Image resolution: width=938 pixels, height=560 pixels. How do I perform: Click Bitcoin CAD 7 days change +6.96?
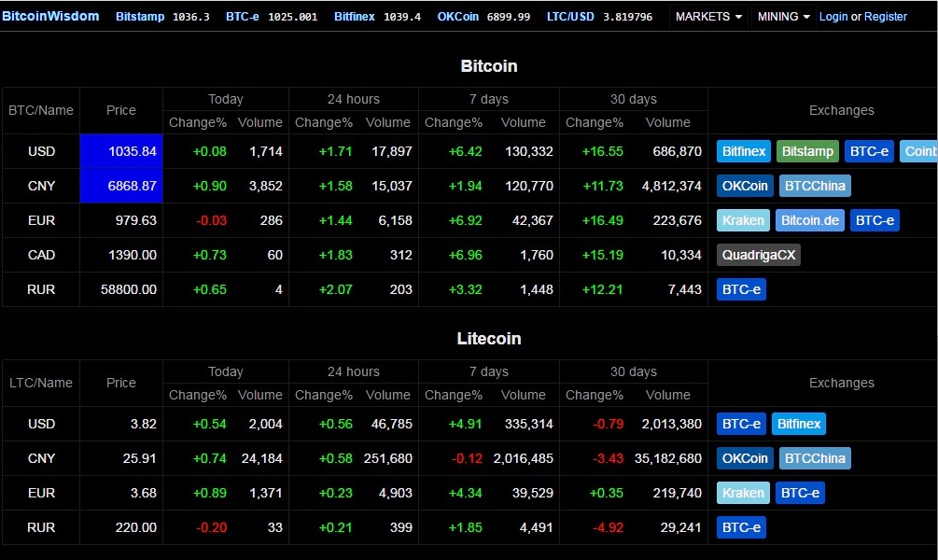pyautogui.click(x=466, y=256)
